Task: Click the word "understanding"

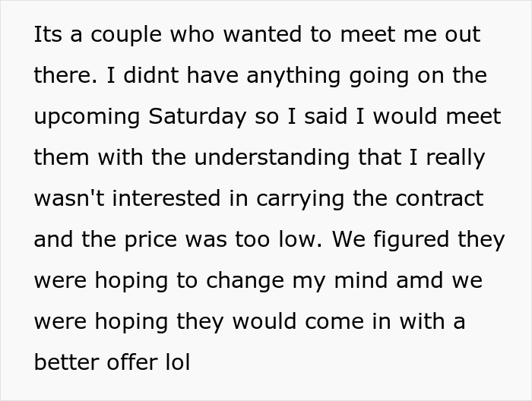Action: click(x=272, y=157)
